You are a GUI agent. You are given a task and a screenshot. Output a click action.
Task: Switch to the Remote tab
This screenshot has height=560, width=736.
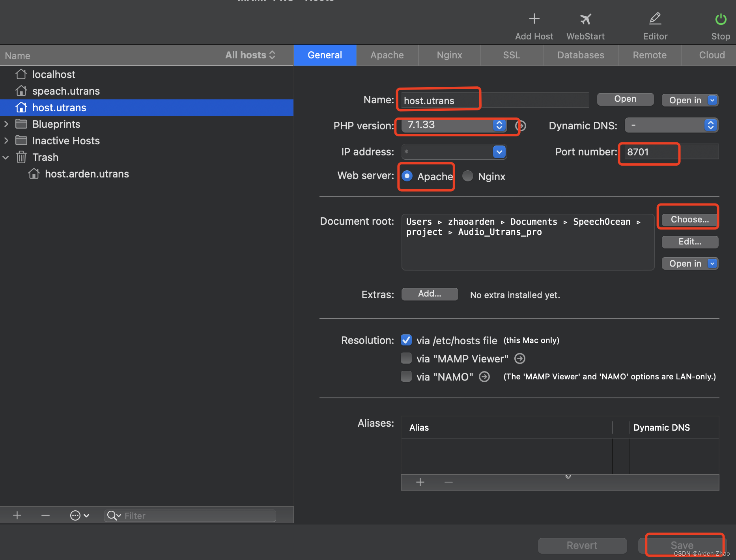pyautogui.click(x=650, y=55)
